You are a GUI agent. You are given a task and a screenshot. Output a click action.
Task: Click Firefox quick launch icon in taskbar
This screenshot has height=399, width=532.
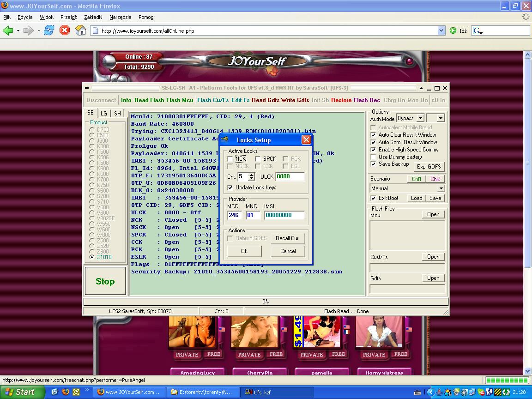[66, 392]
